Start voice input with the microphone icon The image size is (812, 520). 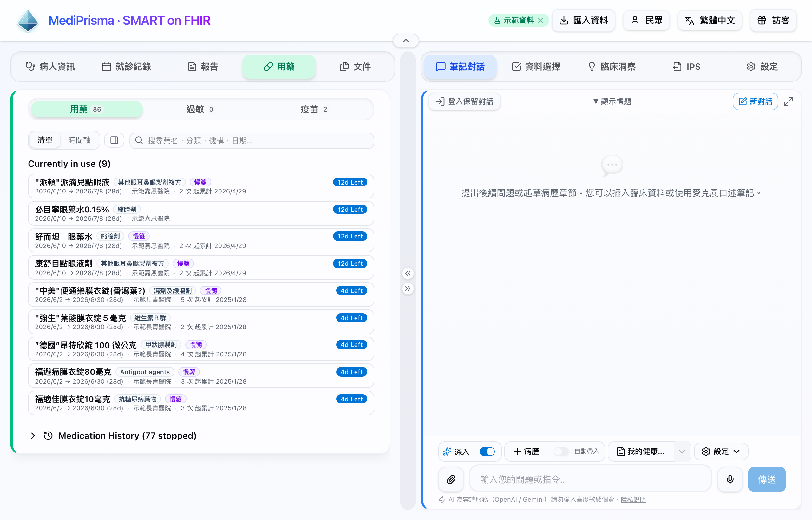(730, 479)
